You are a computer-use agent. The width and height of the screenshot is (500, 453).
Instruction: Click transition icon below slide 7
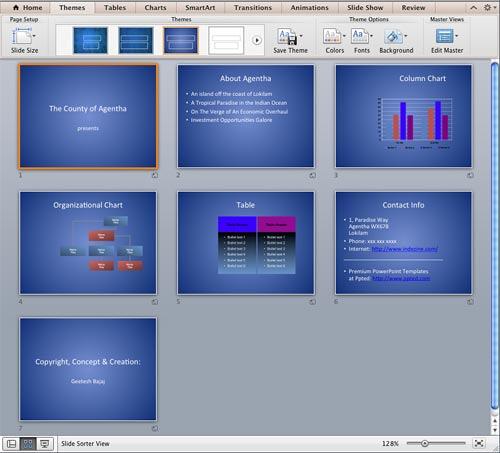155,428
